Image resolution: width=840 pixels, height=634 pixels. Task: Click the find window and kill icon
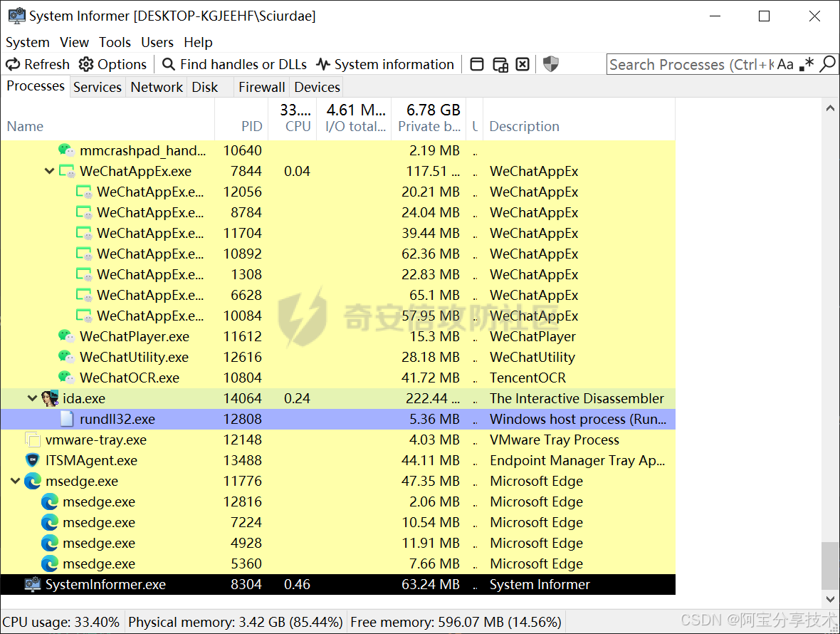[523, 64]
